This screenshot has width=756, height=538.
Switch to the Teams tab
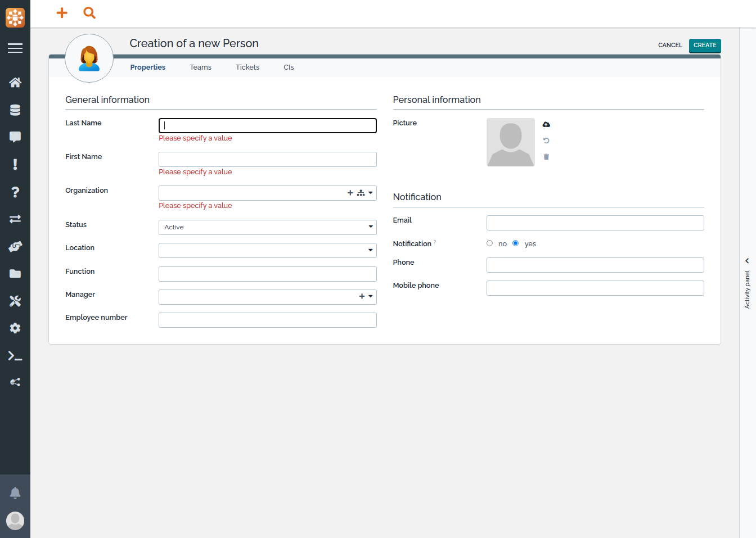pyautogui.click(x=200, y=67)
